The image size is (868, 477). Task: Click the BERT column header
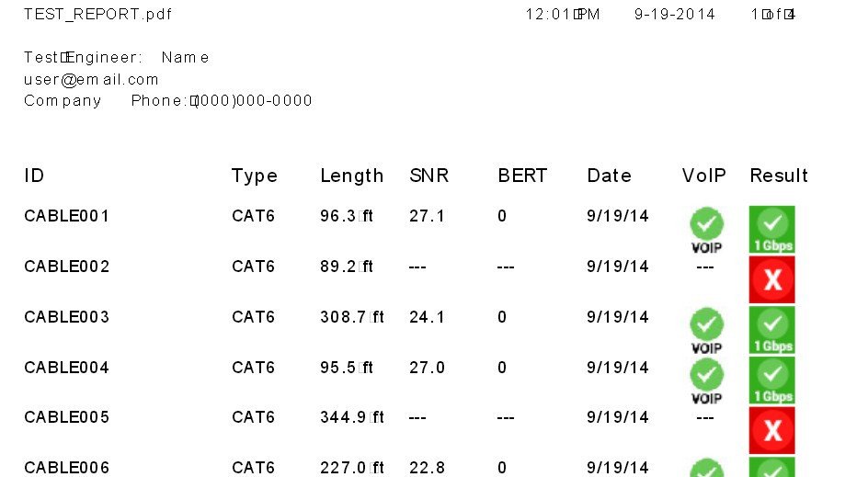[522, 176]
